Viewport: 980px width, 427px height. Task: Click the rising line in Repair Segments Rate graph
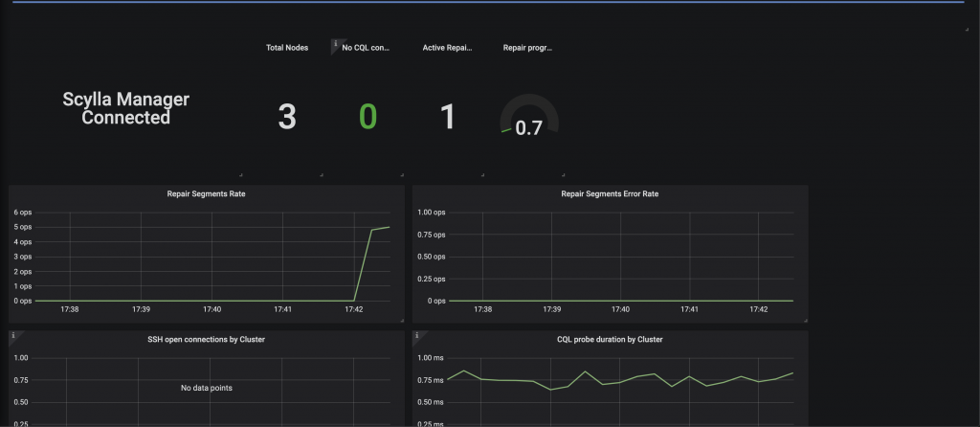tap(363, 264)
